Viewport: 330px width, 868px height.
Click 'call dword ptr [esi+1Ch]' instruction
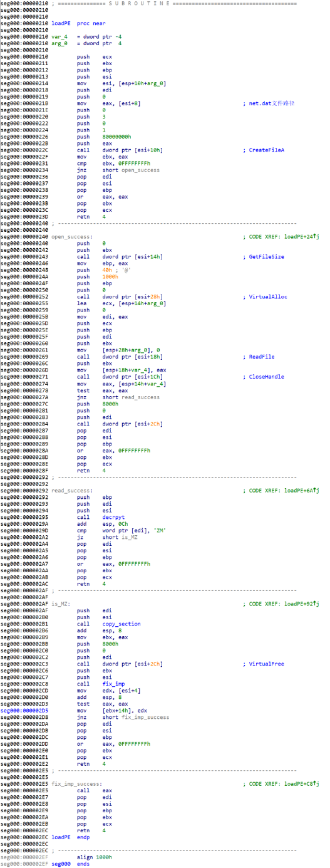120,377
